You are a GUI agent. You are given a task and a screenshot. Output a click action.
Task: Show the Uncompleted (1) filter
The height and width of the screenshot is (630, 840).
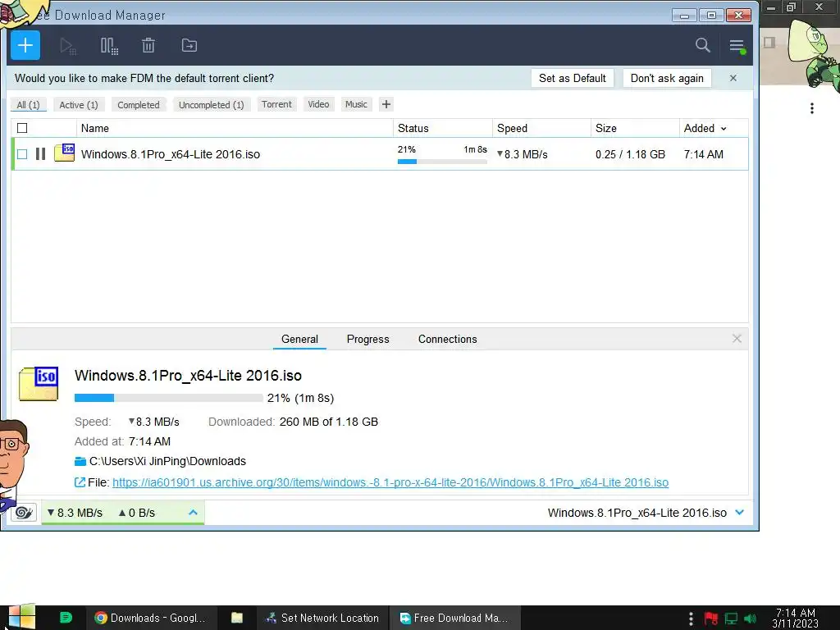tap(212, 105)
